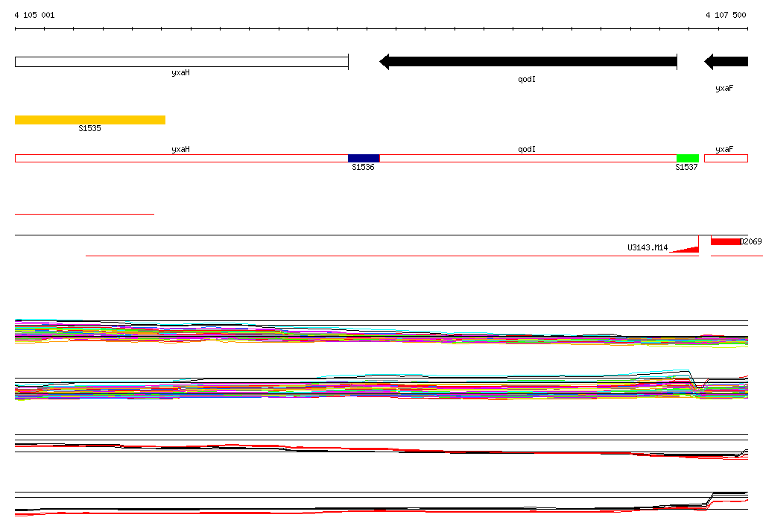The height and width of the screenshot is (532, 763).
Task: Click the U3143.M14 text label
Action: click(x=648, y=248)
